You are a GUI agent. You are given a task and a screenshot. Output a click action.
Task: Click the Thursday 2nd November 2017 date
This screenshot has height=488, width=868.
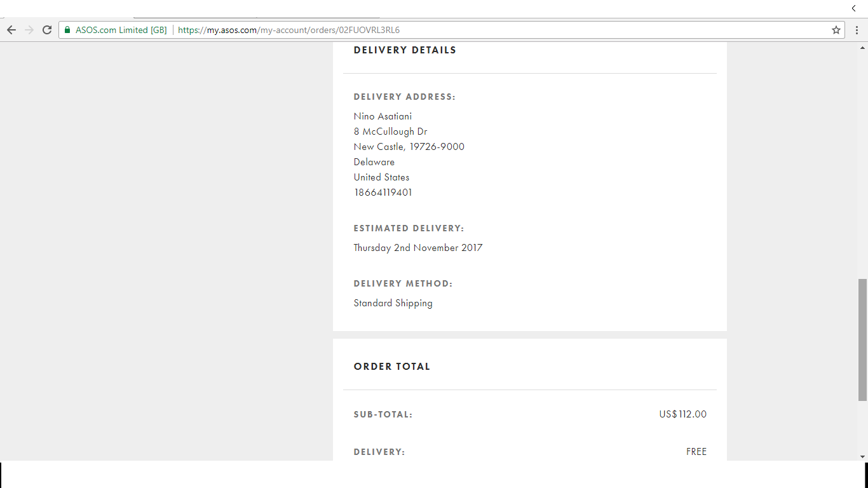[x=417, y=248]
